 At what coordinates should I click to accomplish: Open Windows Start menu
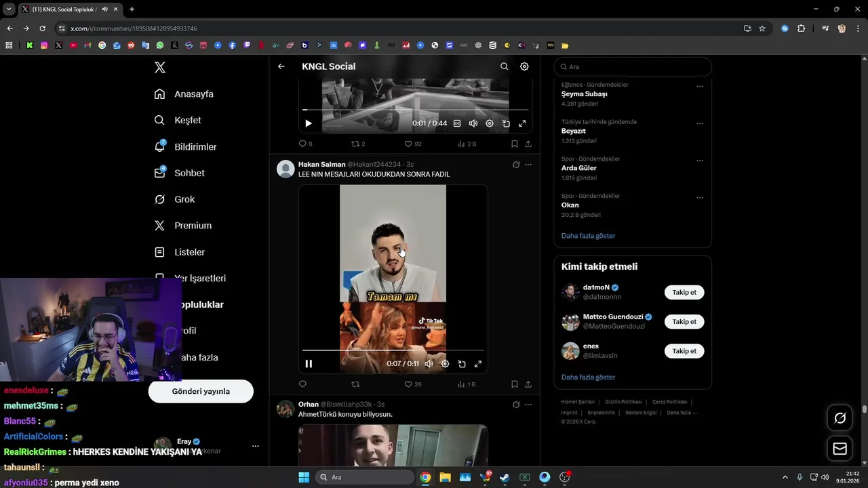pyautogui.click(x=304, y=477)
